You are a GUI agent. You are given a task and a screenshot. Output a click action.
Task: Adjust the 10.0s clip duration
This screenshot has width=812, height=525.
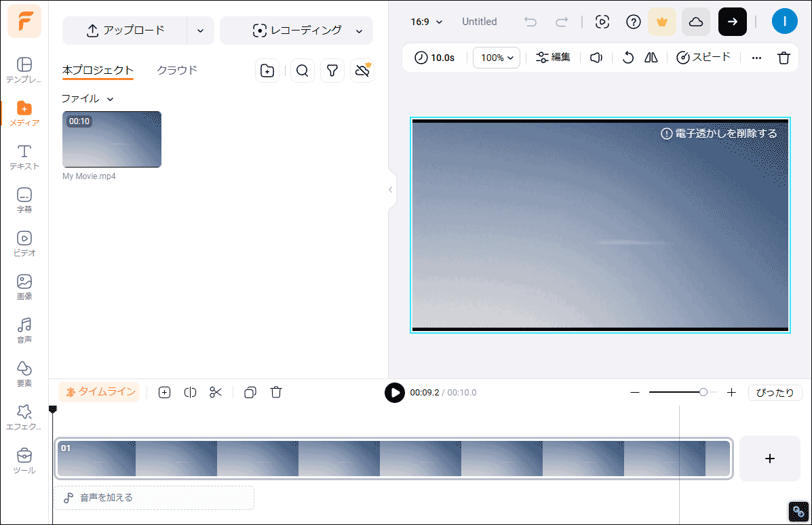click(x=435, y=58)
